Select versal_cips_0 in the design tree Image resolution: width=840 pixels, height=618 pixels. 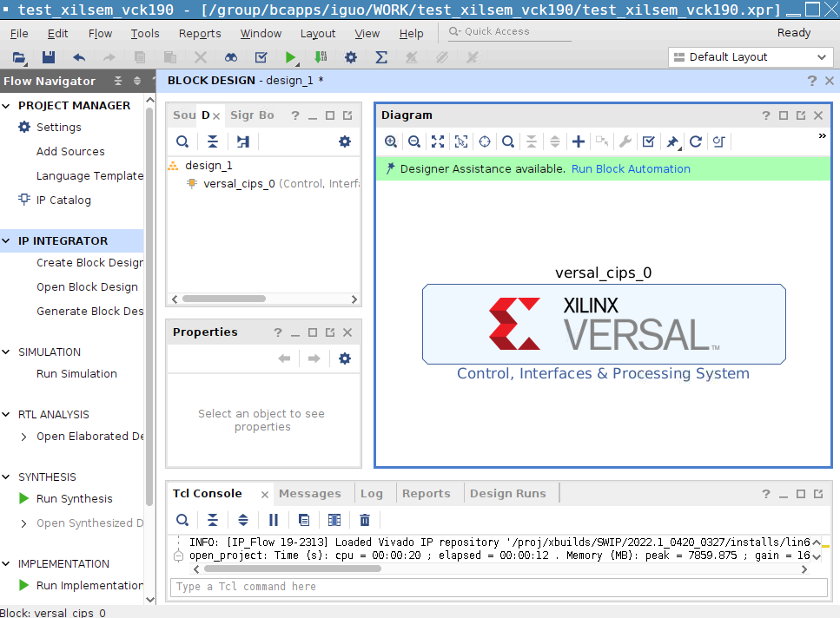click(239, 184)
